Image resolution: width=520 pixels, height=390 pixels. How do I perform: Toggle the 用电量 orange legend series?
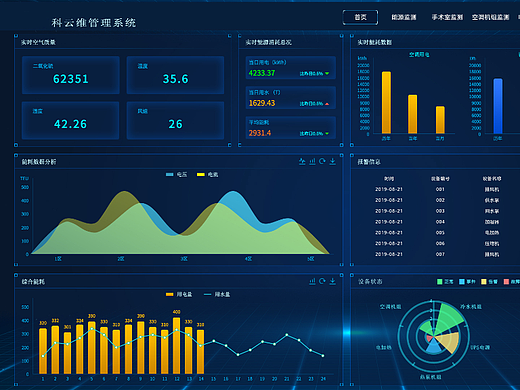(179, 294)
